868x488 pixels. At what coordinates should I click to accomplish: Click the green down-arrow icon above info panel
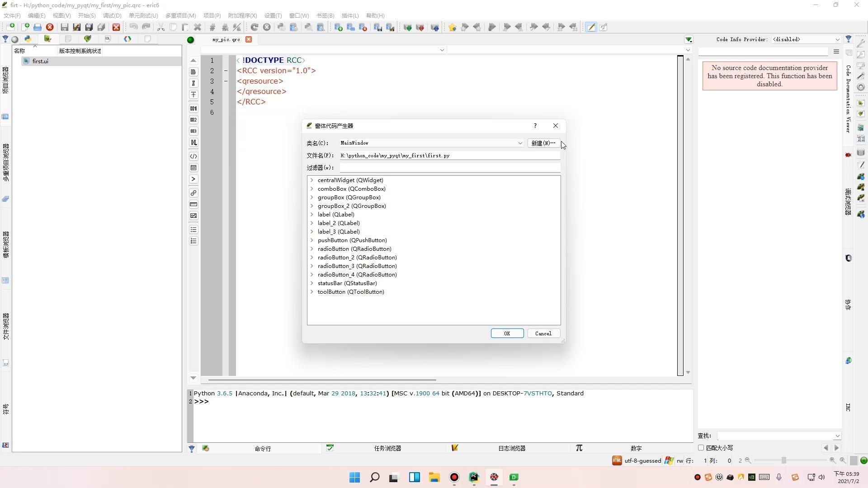click(x=689, y=40)
